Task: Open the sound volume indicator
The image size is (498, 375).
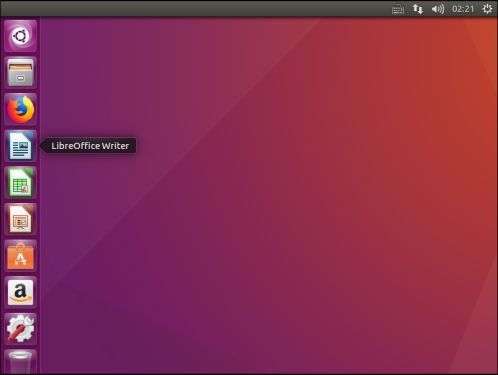Action: click(x=438, y=9)
